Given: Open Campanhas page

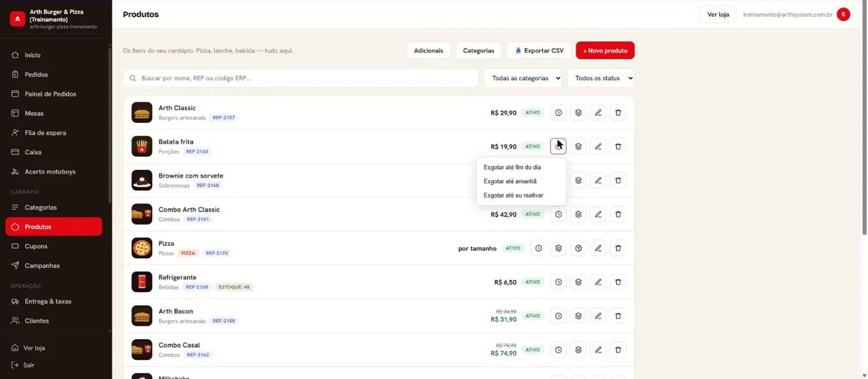Looking at the screenshot, I should [54, 266].
